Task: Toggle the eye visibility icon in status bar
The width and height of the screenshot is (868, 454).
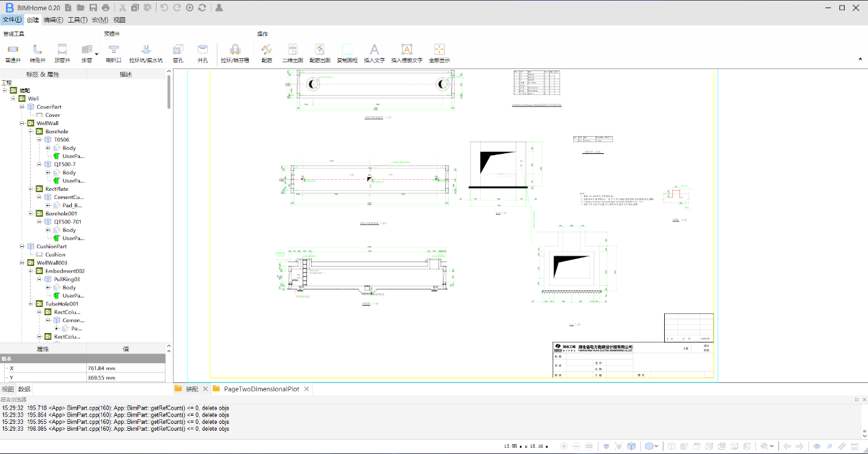Action: coord(817,446)
